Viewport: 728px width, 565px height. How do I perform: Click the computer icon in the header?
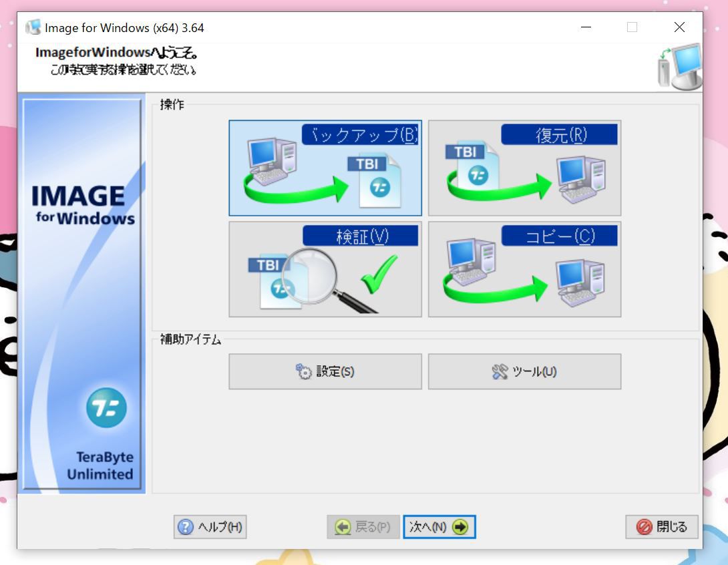tap(680, 67)
